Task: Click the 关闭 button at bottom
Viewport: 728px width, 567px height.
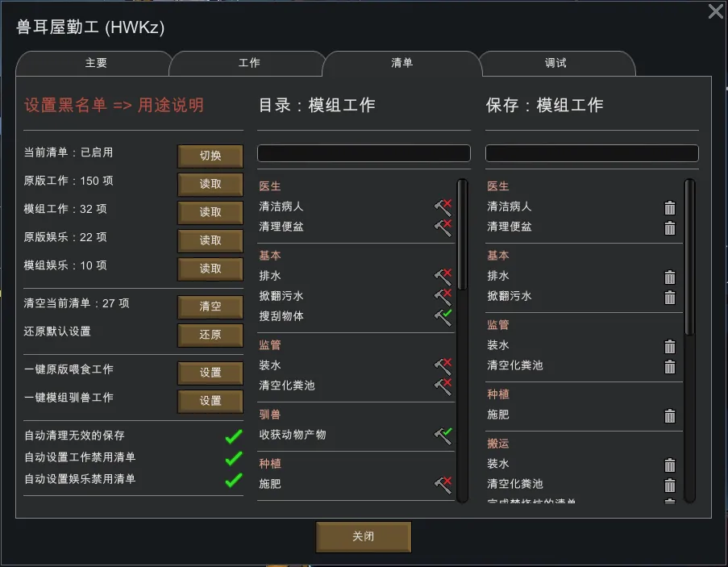Action: click(364, 536)
